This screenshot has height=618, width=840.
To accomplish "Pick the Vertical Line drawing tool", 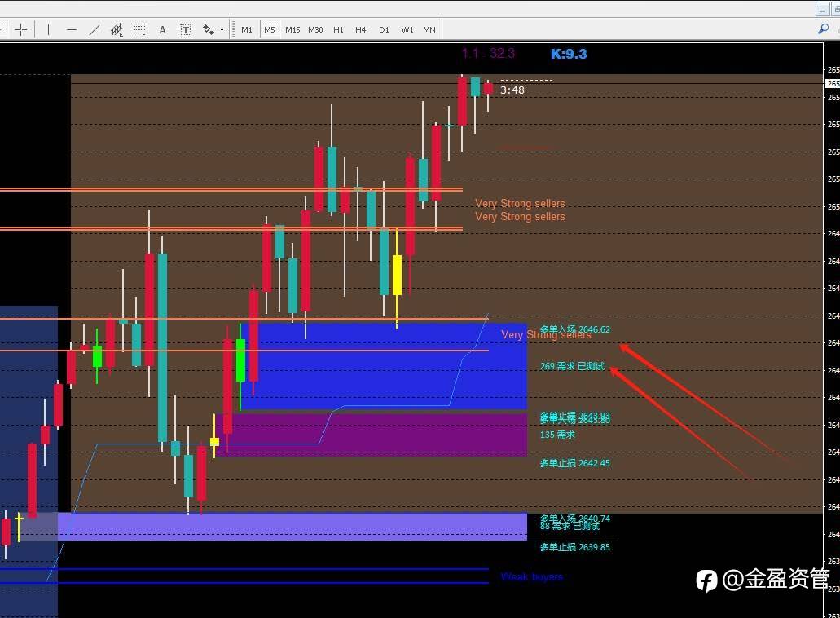I will 48,29.
